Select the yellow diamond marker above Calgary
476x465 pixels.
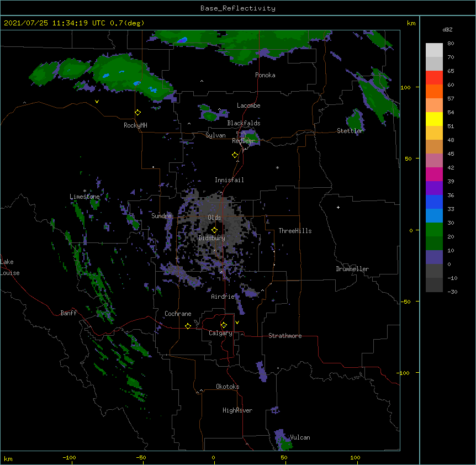coord(224,325)
